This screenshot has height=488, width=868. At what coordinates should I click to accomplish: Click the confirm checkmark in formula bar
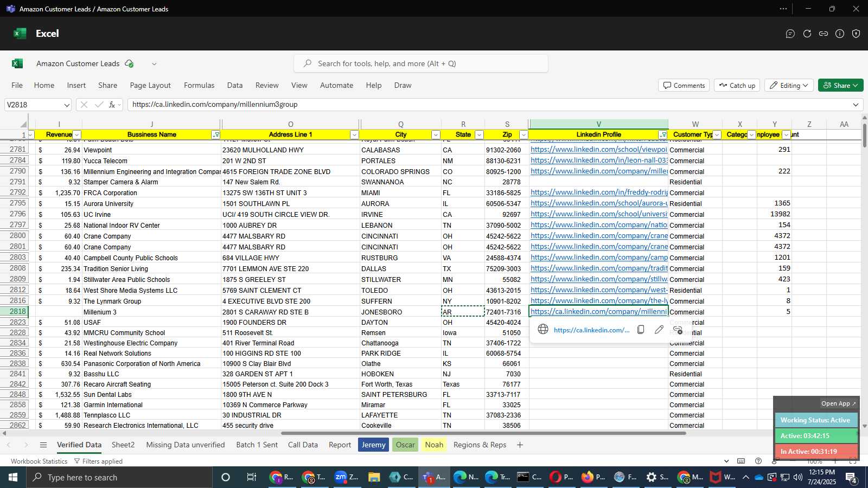click(99, 105)
